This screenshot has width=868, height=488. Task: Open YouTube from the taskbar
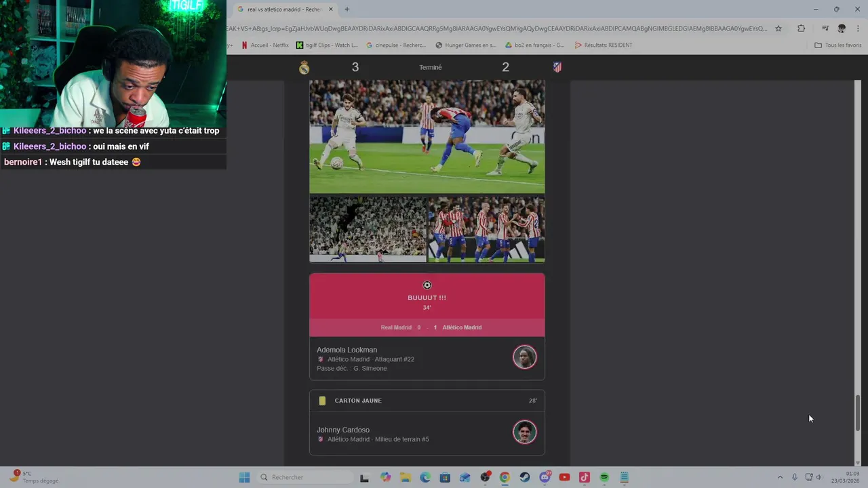pos(564,477)
